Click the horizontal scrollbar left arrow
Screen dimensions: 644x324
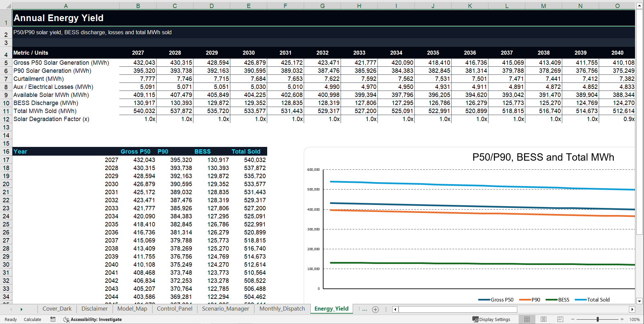coord(395,309)
